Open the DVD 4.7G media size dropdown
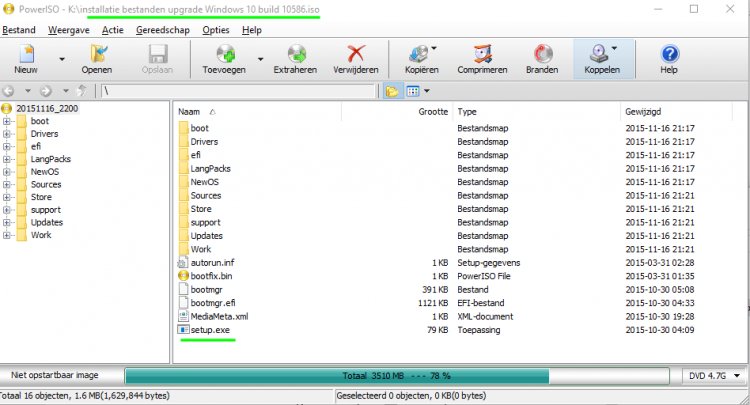This screenshot has height=405, width=750. pyautogui.click(x=714, y=376)
